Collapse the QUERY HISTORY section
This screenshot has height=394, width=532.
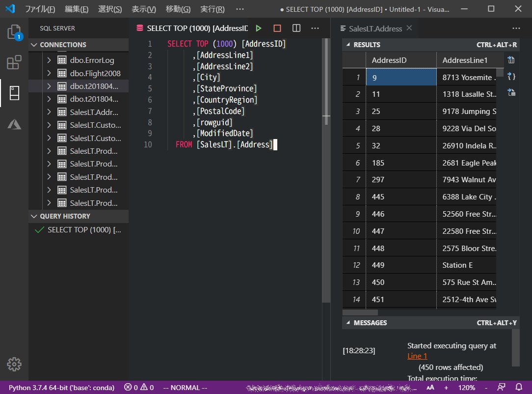34,216
